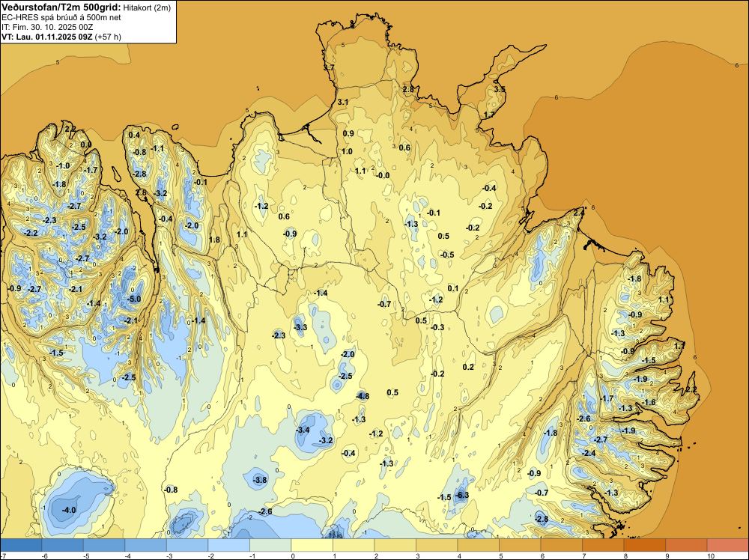Click the color scale segment between -1 and 0

[270, 545]
